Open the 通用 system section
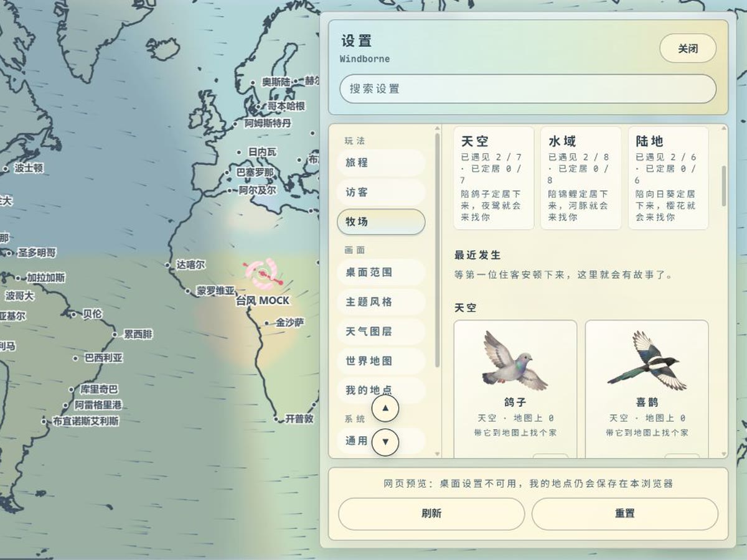 pos(381,441)
